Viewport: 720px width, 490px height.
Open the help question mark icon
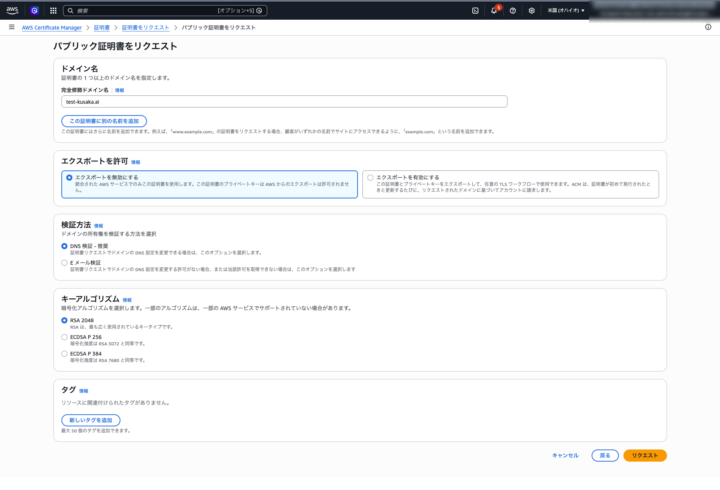point(513,10)
